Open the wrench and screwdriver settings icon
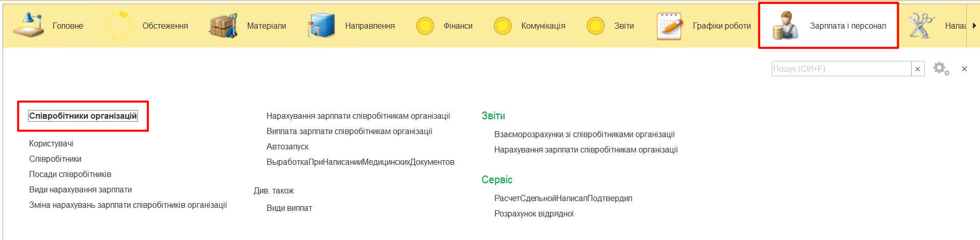The width and height of the screenshot is (980, 240). (x=920, y=26)
